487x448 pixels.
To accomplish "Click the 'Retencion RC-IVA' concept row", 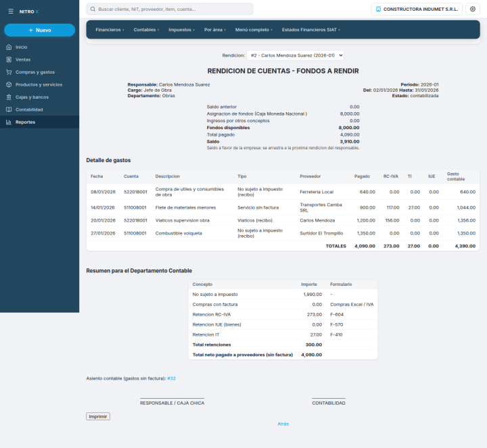I will [283, 315].
